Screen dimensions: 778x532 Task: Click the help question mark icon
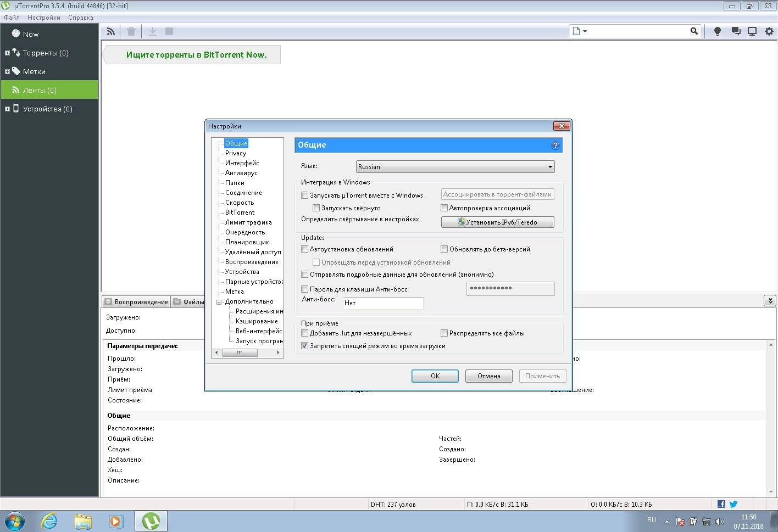555,145
